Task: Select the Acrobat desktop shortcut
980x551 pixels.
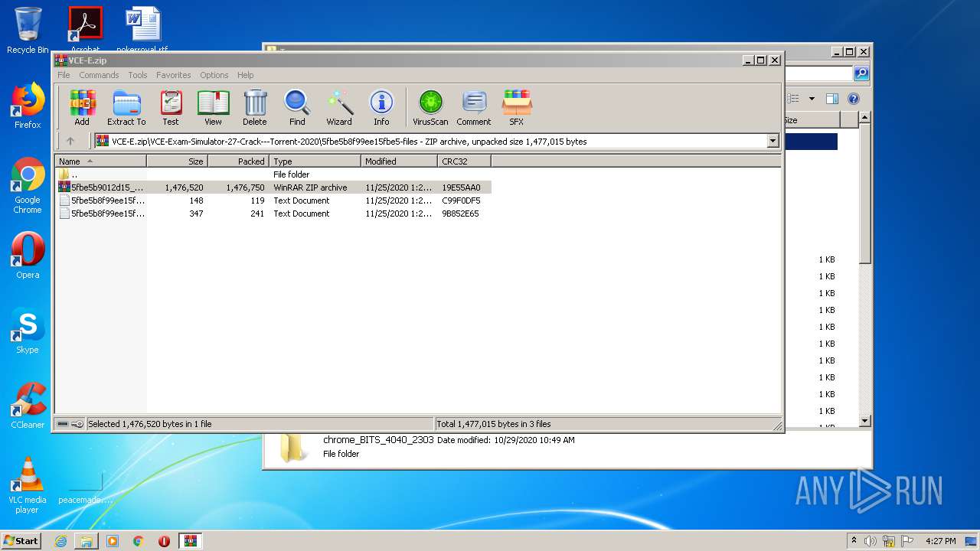Action: (85, 31)
